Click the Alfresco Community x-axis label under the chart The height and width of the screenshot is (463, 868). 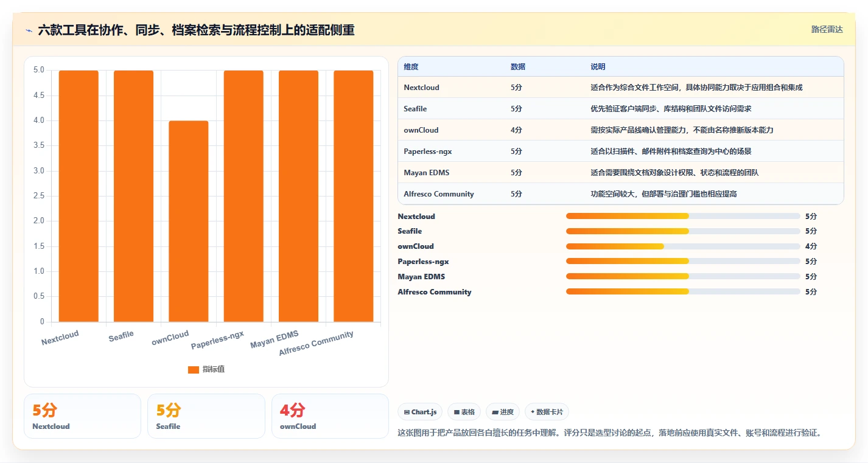(316, 344)
